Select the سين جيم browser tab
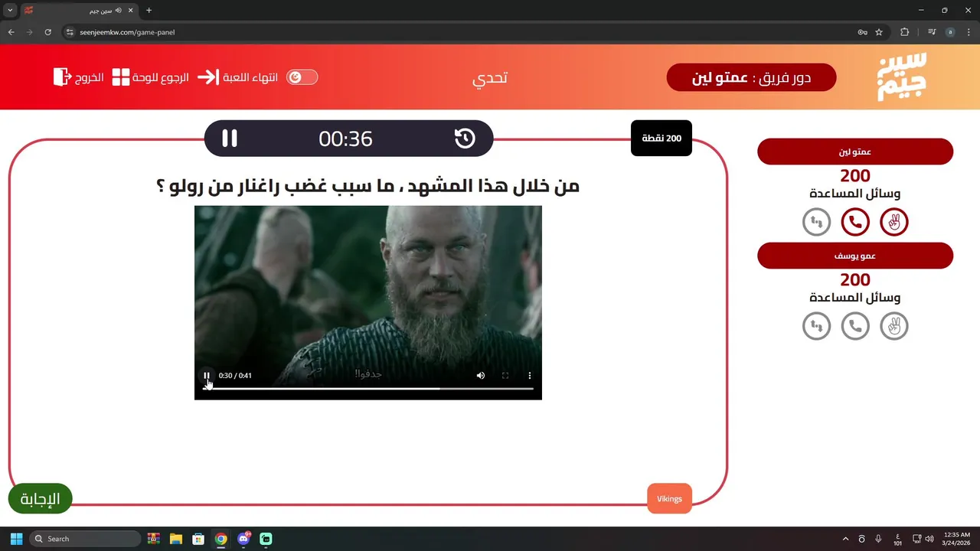980x551 pixels. (80, 11)
